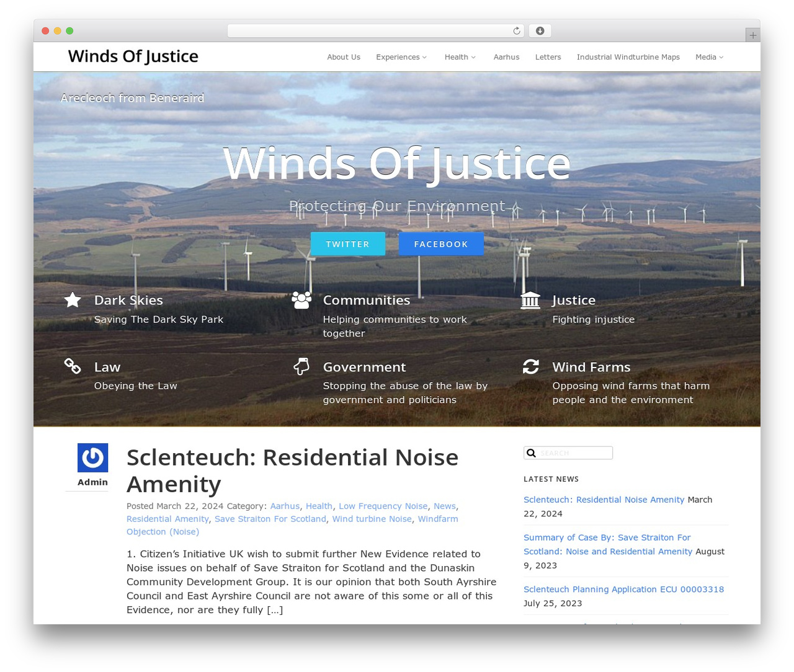Open Industrial Windturbine Maps menu item
The width and height of the screenshot is (794, 672).
click(628, 57)
